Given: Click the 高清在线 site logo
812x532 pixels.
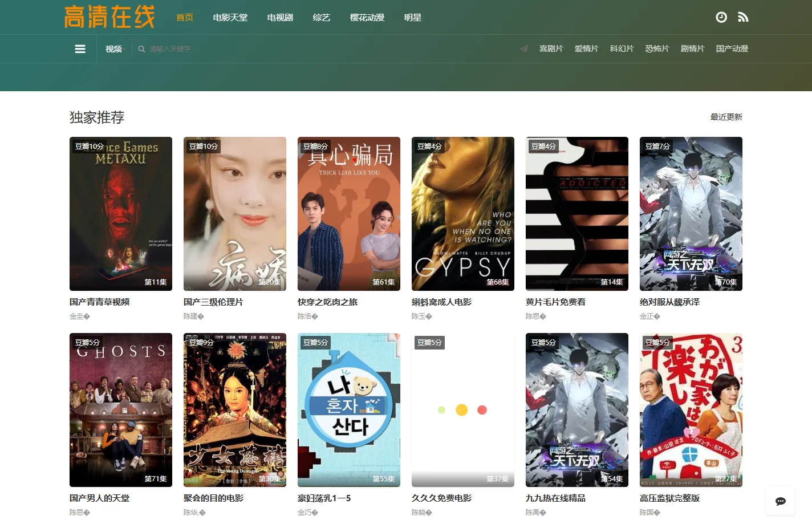Looking at the screenshot, I should [x=109, y=17].
